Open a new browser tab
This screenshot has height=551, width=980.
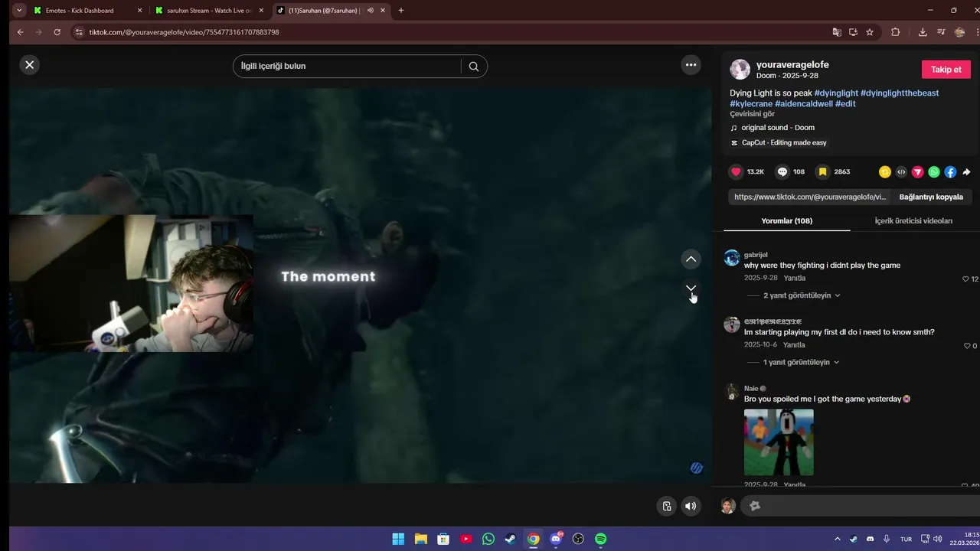[400, 11]
